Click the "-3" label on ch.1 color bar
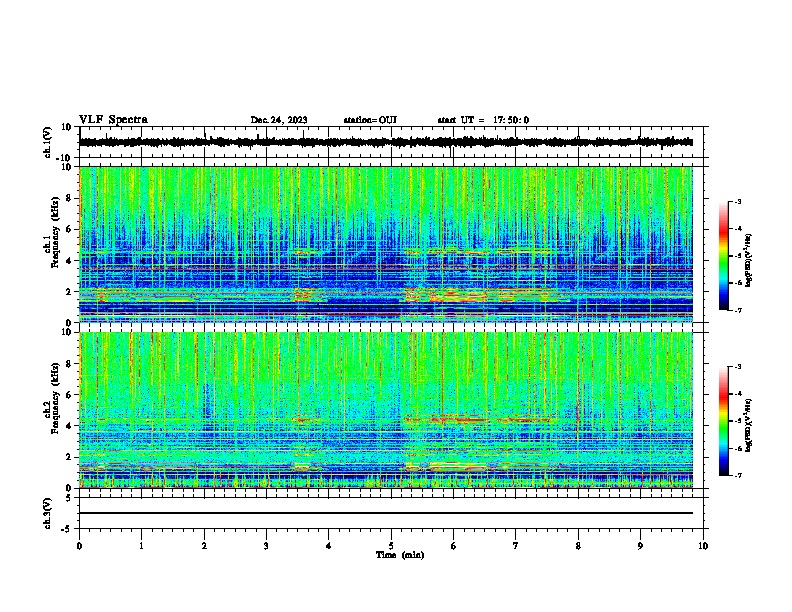The width and height of the screenshot is (792, 612). coord(737,201)
